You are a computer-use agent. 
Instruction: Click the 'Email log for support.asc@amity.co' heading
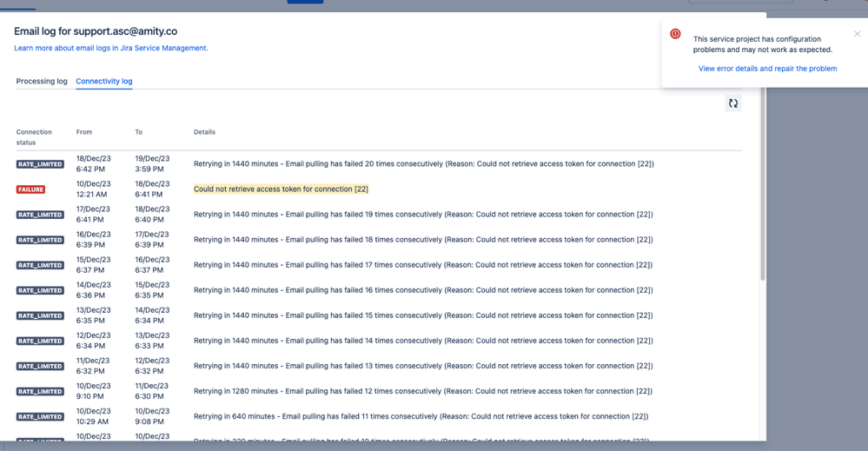click(x=96, y=31)
